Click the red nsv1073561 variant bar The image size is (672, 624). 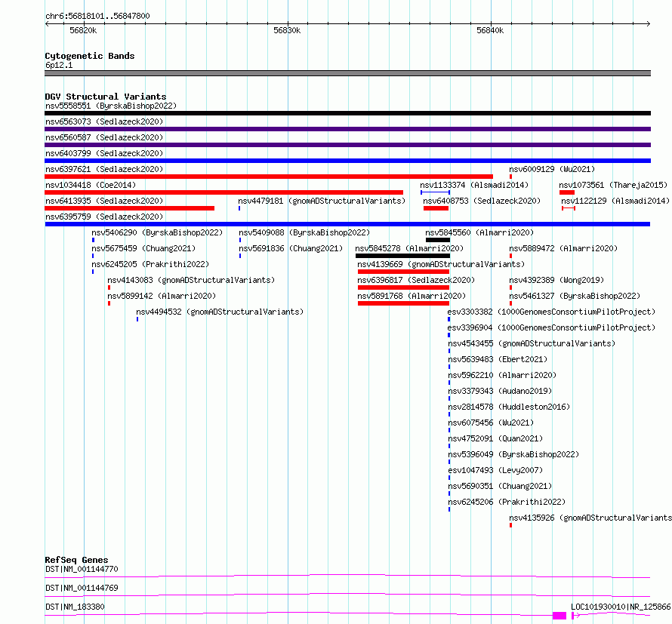(566, 192)
